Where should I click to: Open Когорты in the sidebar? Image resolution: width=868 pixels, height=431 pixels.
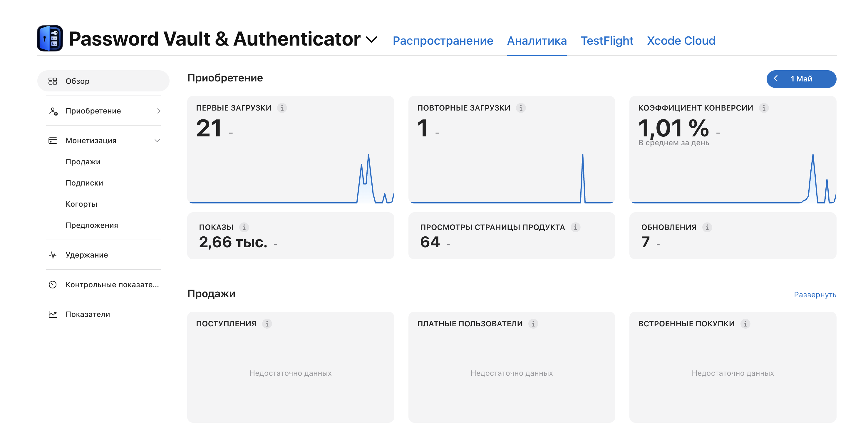(x=81, y=204)
